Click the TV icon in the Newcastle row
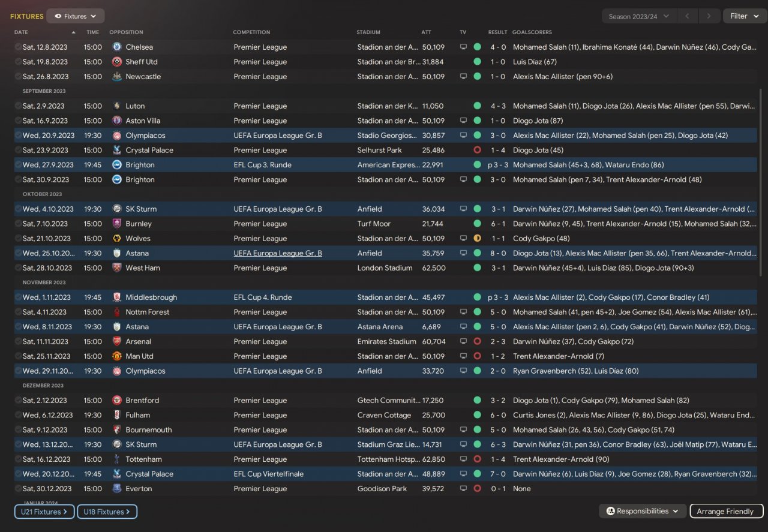The height and width of the screenshot is (532, 768). point(463,77)
